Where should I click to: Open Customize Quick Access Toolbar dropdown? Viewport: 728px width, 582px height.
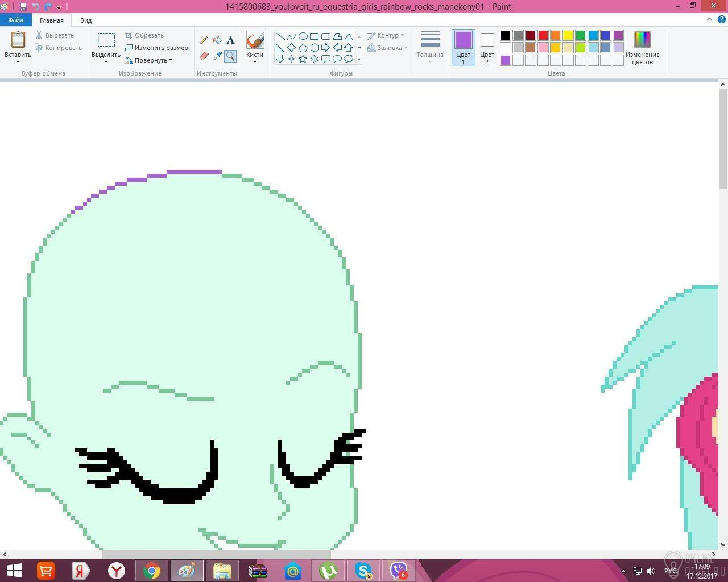click(59, 7)
